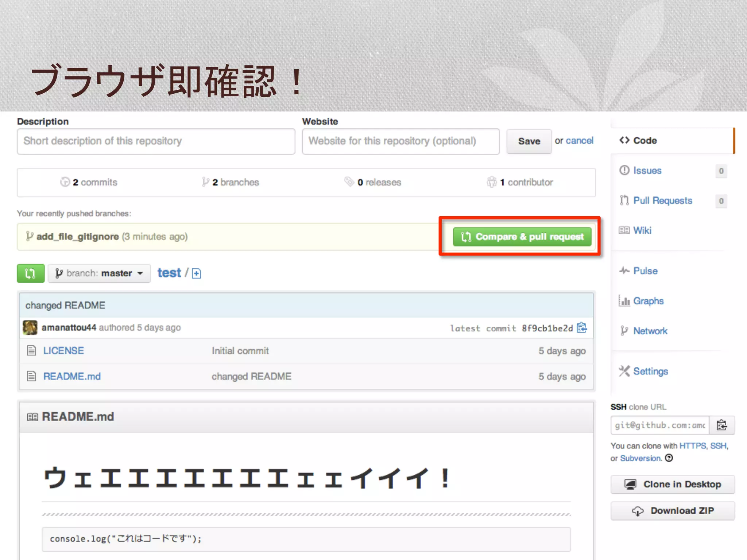Open the README.md file link

click(x=72, y=376)
